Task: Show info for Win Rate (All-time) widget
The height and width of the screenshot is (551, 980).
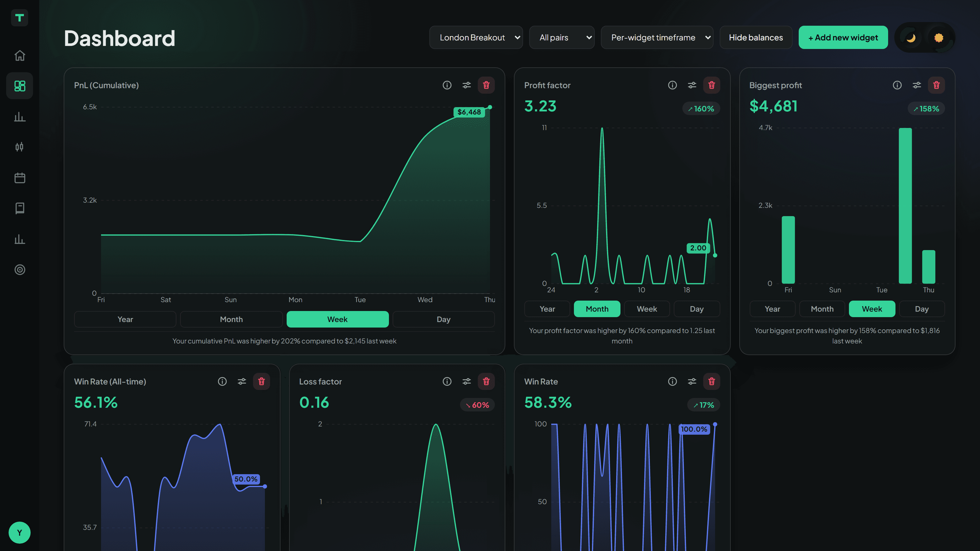Action: 222,381
